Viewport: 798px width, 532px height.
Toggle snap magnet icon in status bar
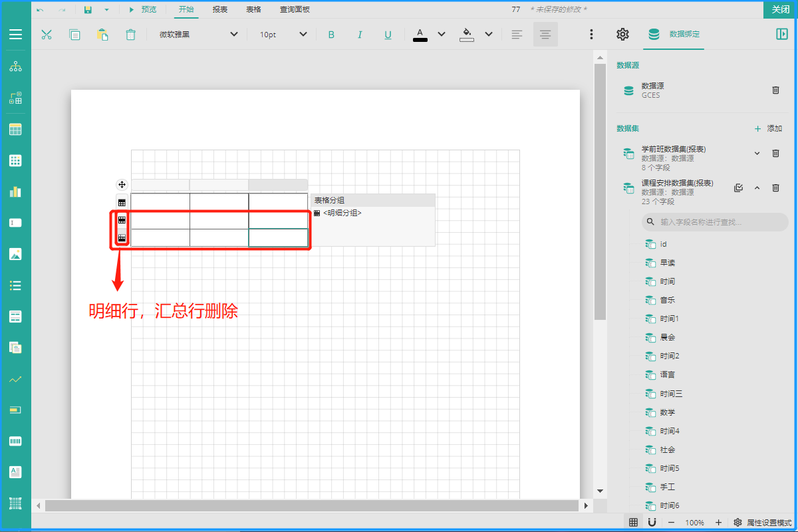click(x=652, y=523)
